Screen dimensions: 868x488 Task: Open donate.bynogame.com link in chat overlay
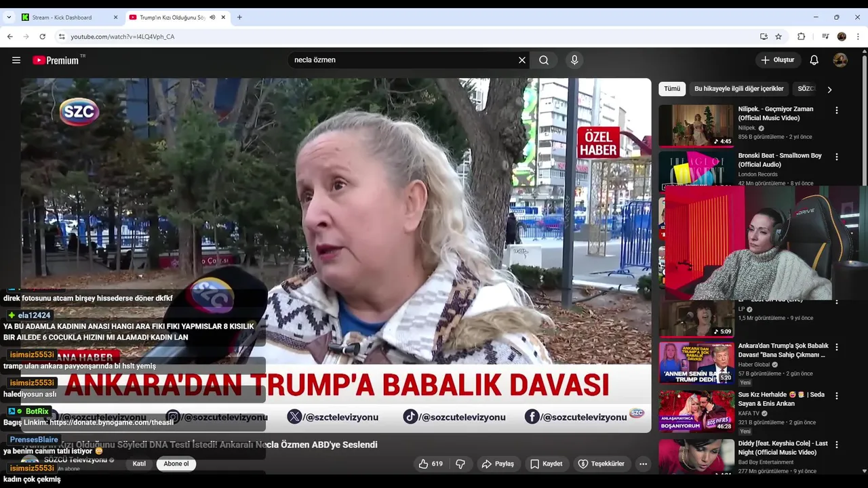[x=111, y=422]
